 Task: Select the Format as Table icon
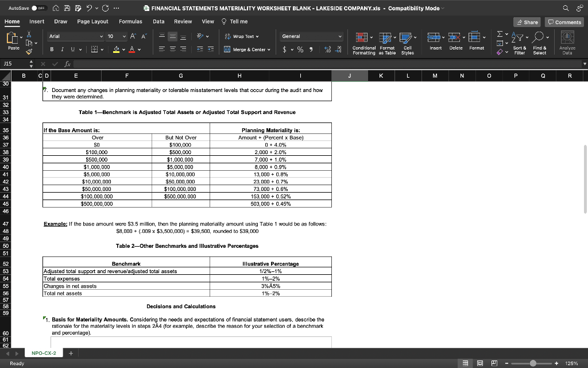[x=386, y=43]
